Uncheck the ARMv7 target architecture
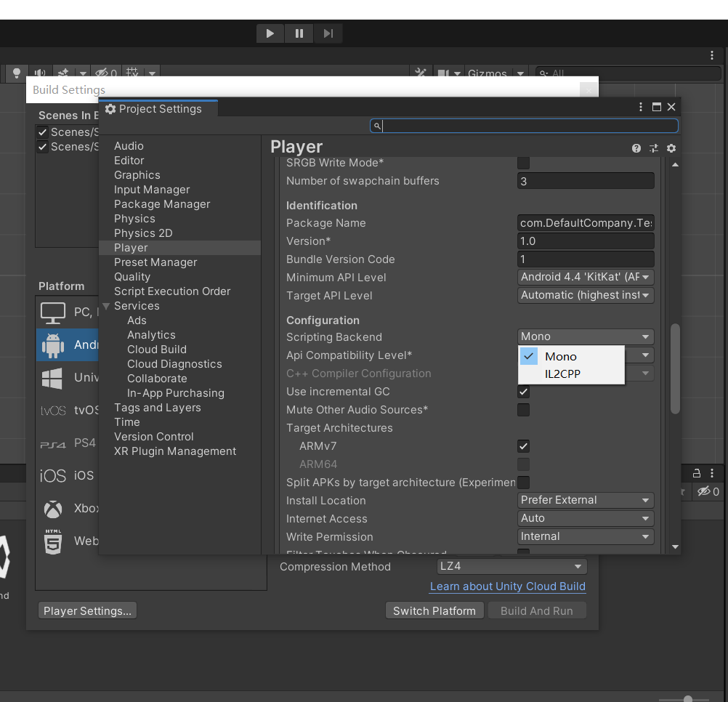 tap(523, 446)
